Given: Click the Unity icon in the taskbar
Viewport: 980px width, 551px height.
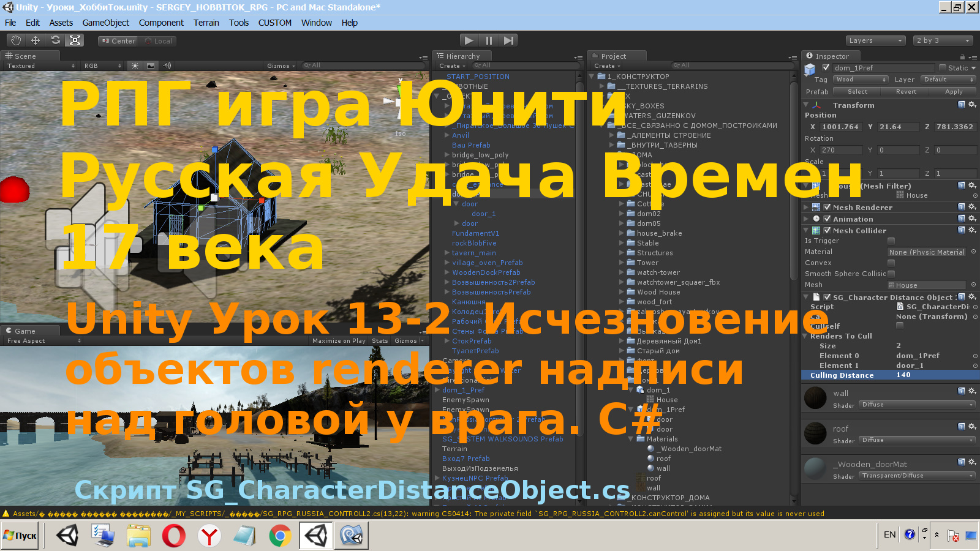Looking at the screenshot, I should (69, 534).
